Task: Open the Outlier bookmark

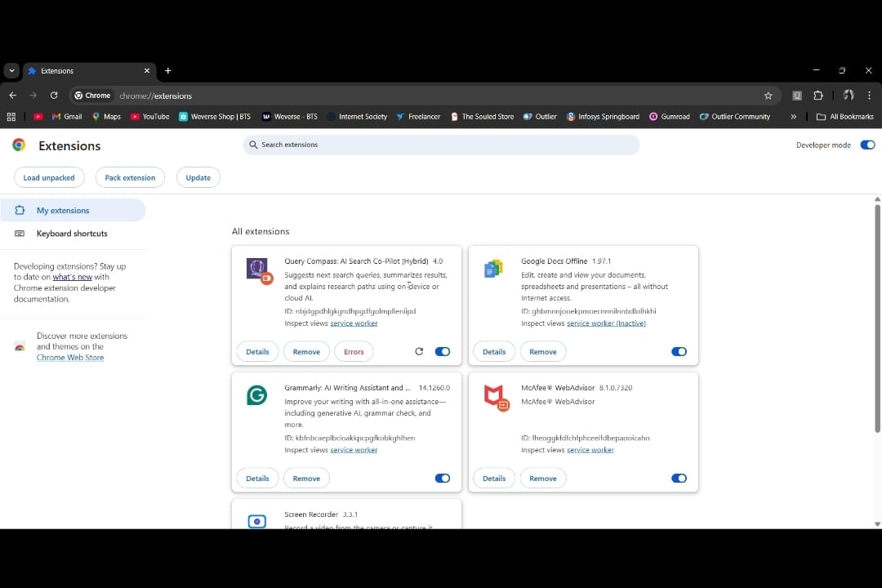Action: pyautogui.click(x=540, y=117)
